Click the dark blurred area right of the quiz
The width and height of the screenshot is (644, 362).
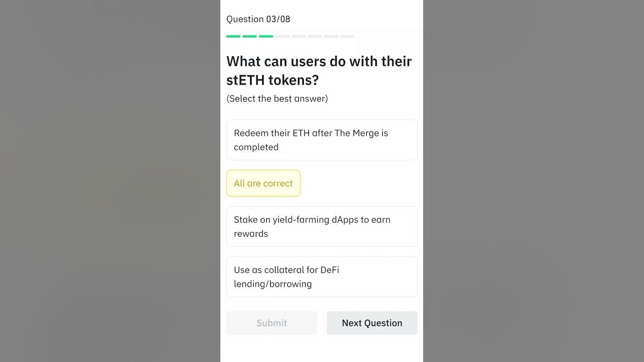click(533, 181)
